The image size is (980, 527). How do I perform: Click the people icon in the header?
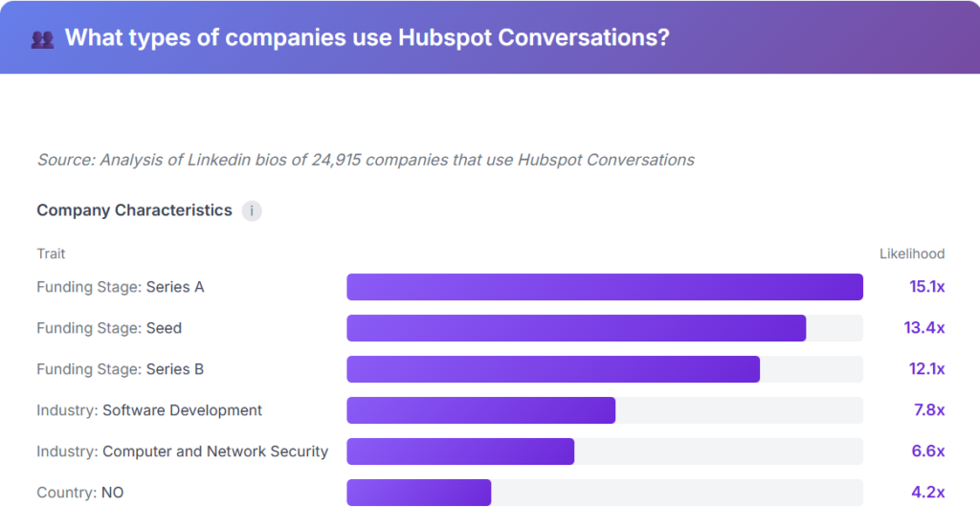pos(42,39)
